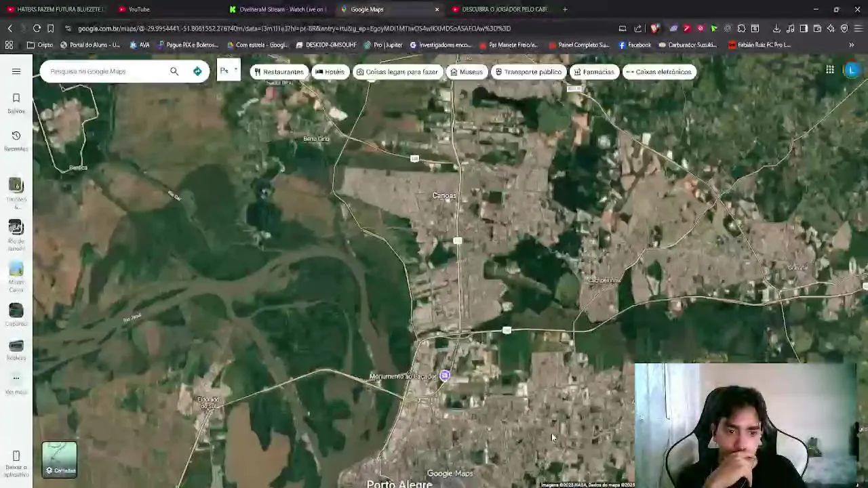868x488 pixels.
Task: Go back with browser back arrow
Action: point(9,28)
